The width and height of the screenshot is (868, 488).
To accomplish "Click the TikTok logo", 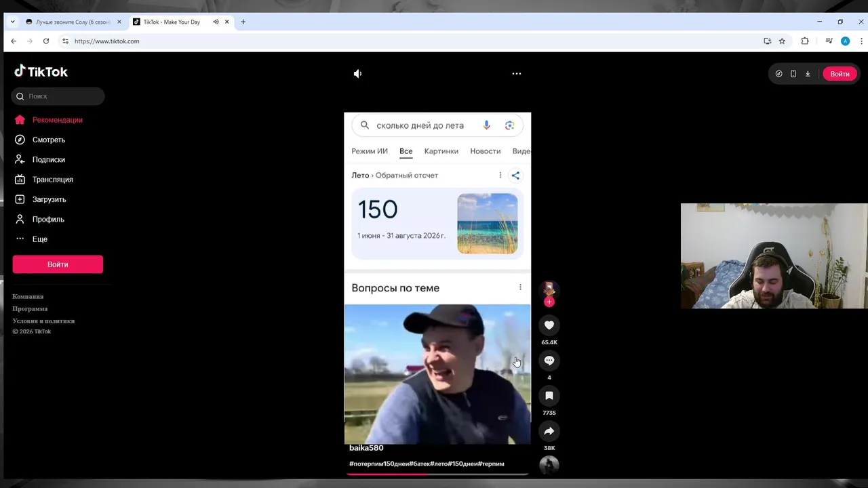I will pos(41,71).
